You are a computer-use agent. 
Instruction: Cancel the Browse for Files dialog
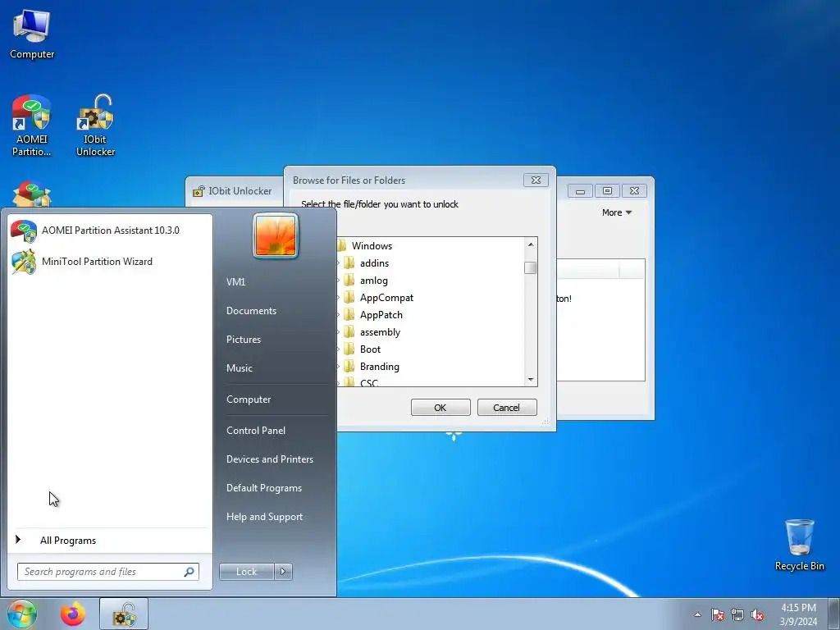pyautogui.click(x=507, y=407)
